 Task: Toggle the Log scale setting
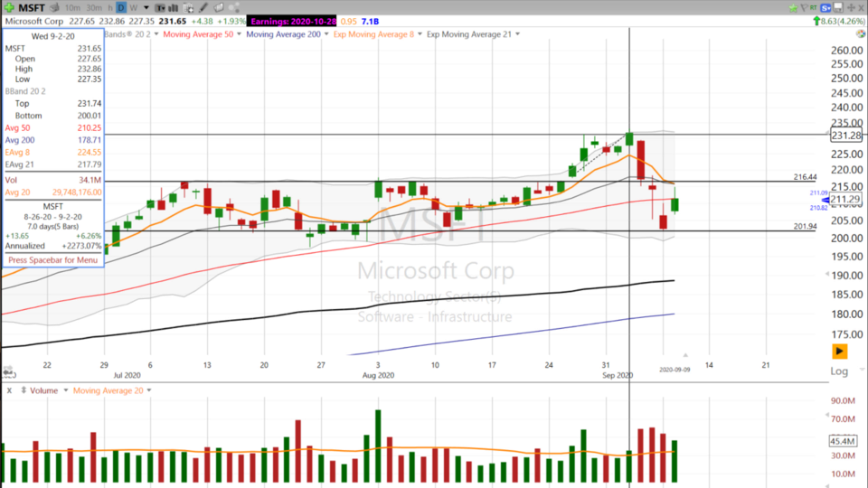(840, 371)
